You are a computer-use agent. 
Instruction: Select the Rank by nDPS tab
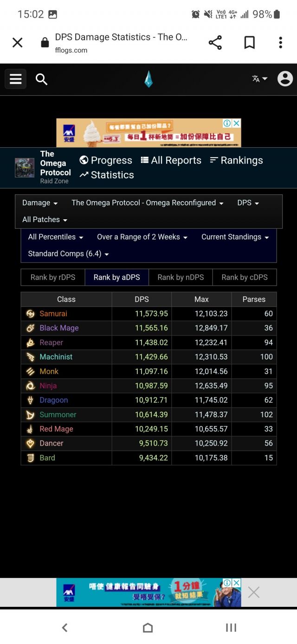[x=181, y=277]
